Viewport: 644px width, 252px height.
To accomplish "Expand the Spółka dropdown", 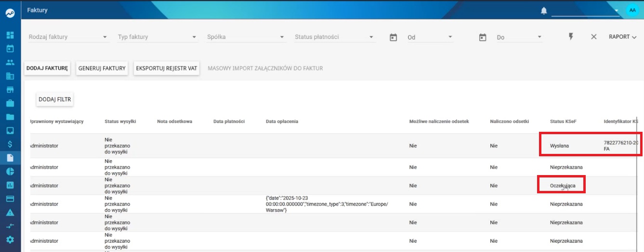I will [247, 37].
